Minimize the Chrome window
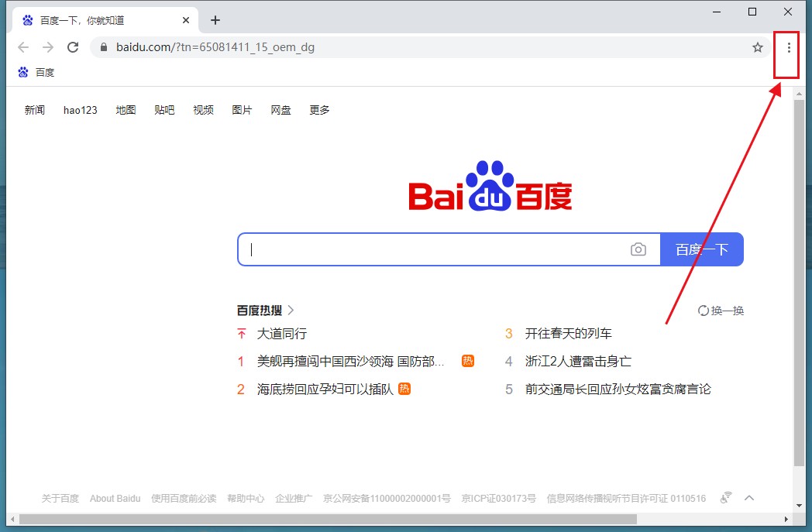The height and width of the screenshot is (532, 812). click(717, 12)
